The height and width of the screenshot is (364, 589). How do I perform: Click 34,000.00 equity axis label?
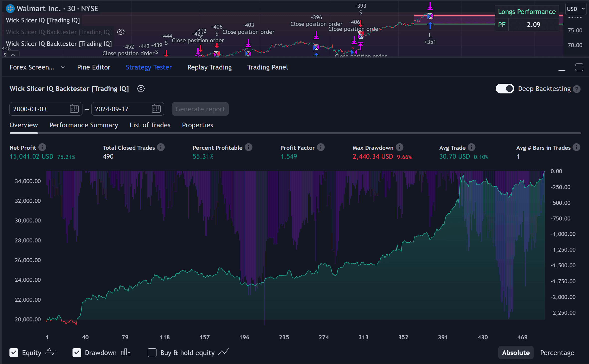28,181
